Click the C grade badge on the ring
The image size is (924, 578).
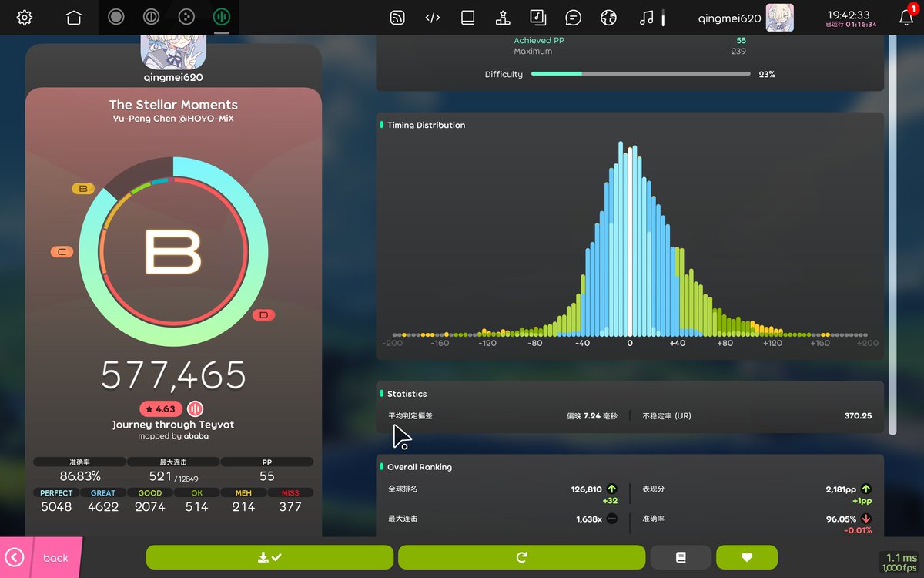tap(62, 252)
